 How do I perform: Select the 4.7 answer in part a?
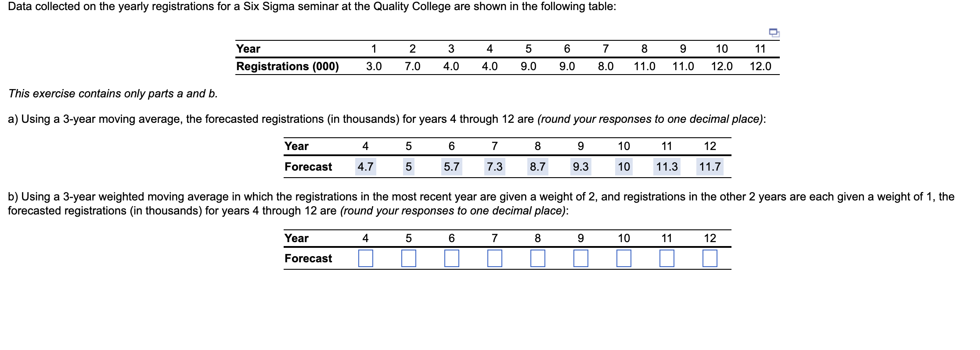(365, 167)
